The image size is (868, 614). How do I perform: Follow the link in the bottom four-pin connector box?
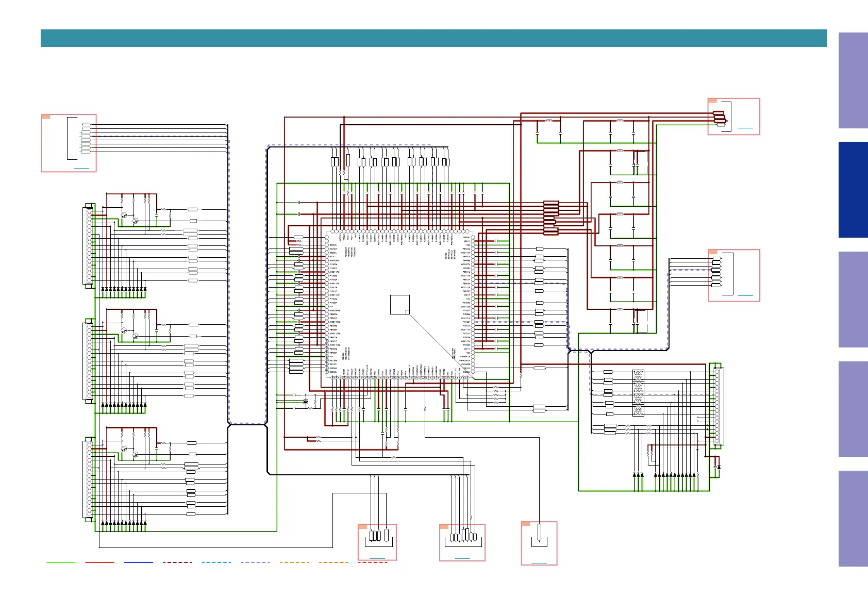tap(377, 558)
